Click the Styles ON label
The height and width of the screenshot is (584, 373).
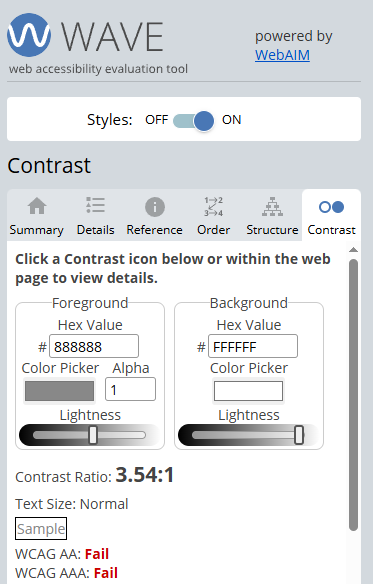tap(231, 120)
